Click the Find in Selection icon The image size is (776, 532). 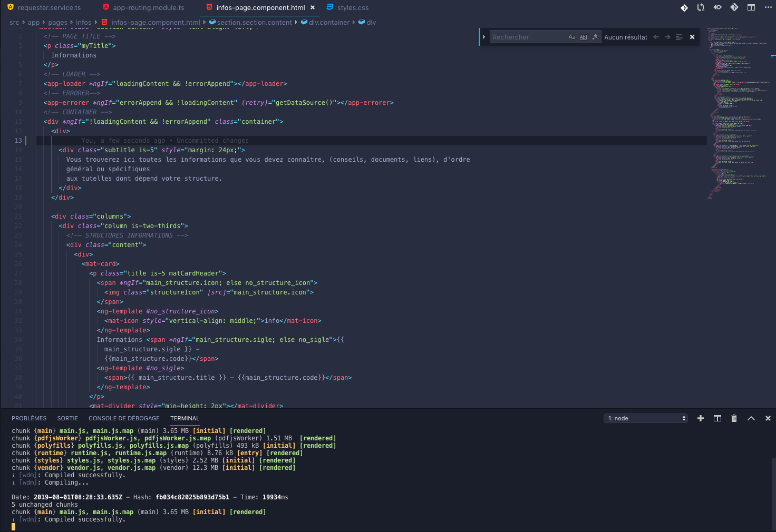679,37
